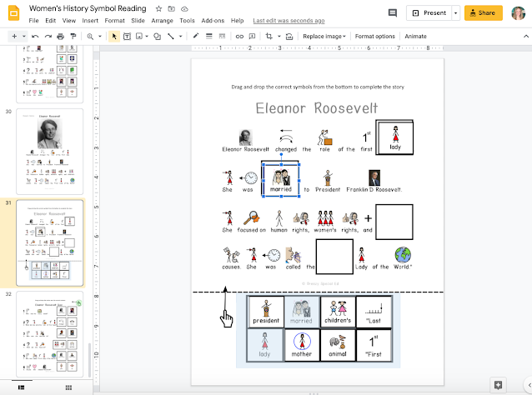Star the Women's History presentation
Screen dimensions: 532x395
click(158, 9)
